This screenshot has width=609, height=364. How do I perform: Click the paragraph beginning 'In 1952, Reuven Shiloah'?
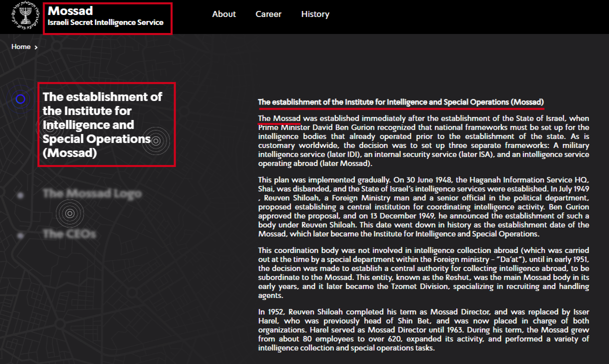(x=423, y=330)
